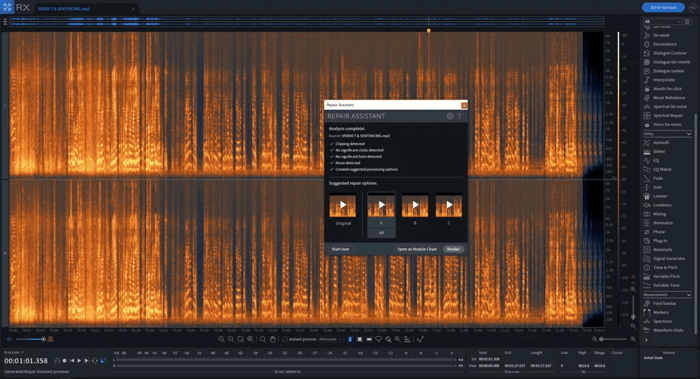The height and width of the screenshot is (379, 700).
Task: Click the Repair Assistant button at top right
Action: coord(663,8)
